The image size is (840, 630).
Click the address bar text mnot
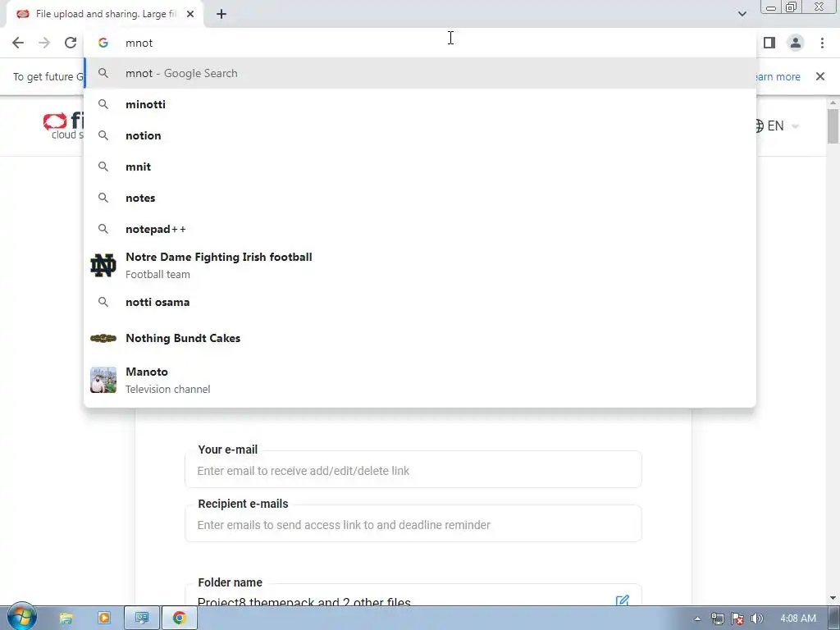click(x=139, y=43)
